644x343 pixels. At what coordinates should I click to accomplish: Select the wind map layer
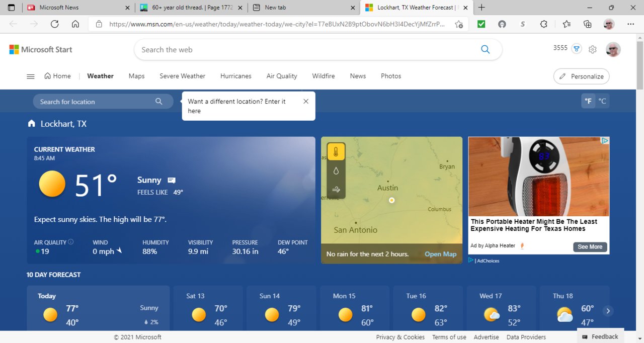click(x=336, y=190)
